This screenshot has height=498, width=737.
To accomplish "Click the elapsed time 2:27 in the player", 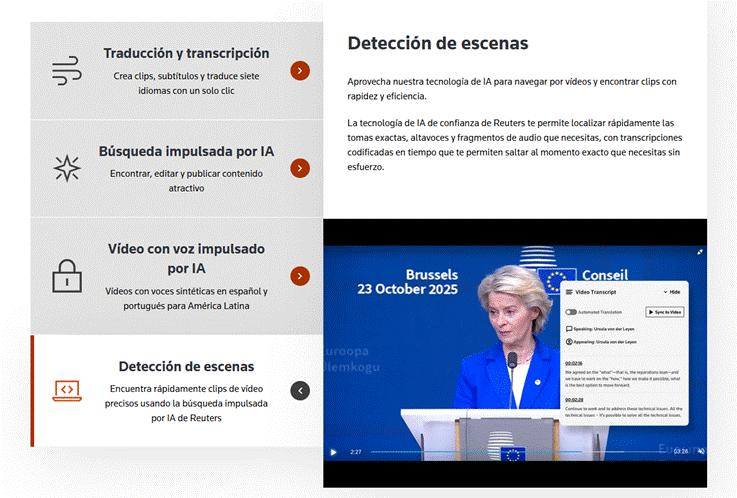I will [x=355, y=452].
